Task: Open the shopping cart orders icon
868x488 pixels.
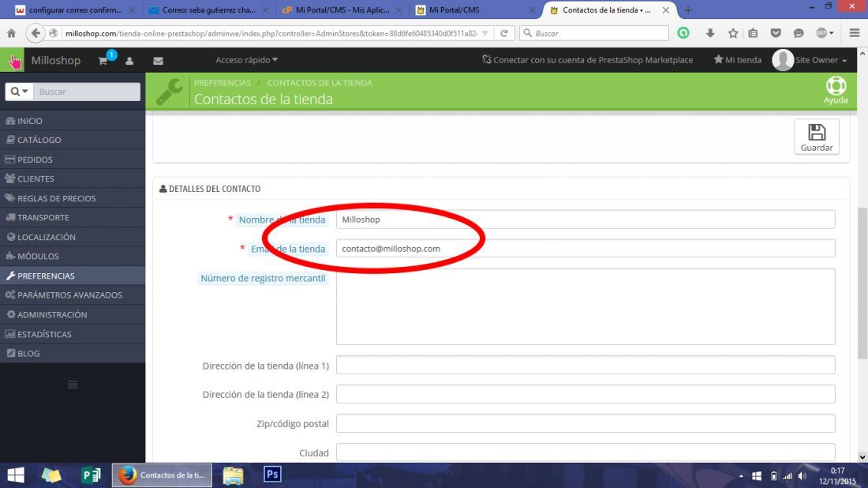Action: click(103, 60)
